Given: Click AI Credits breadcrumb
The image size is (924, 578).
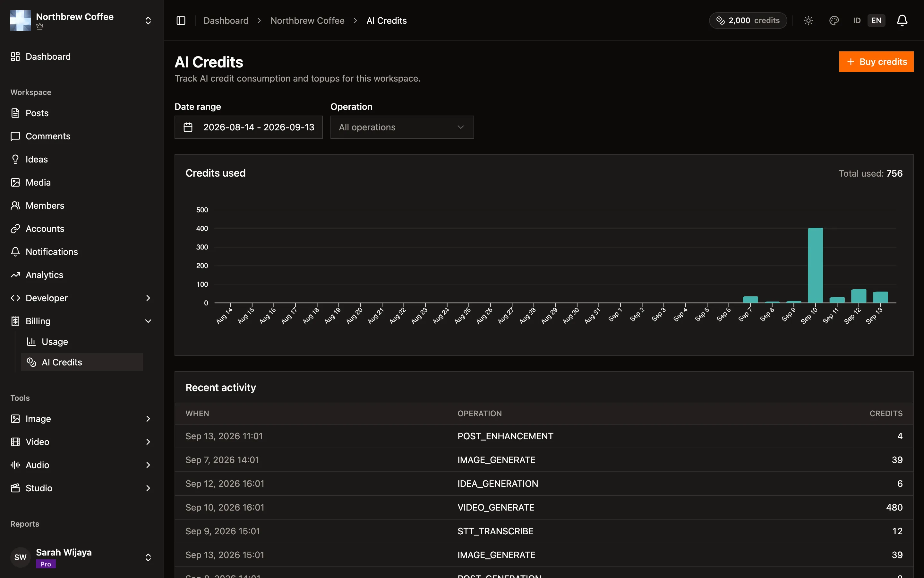Looking at the screenshot, I should [x=386, y=21].
